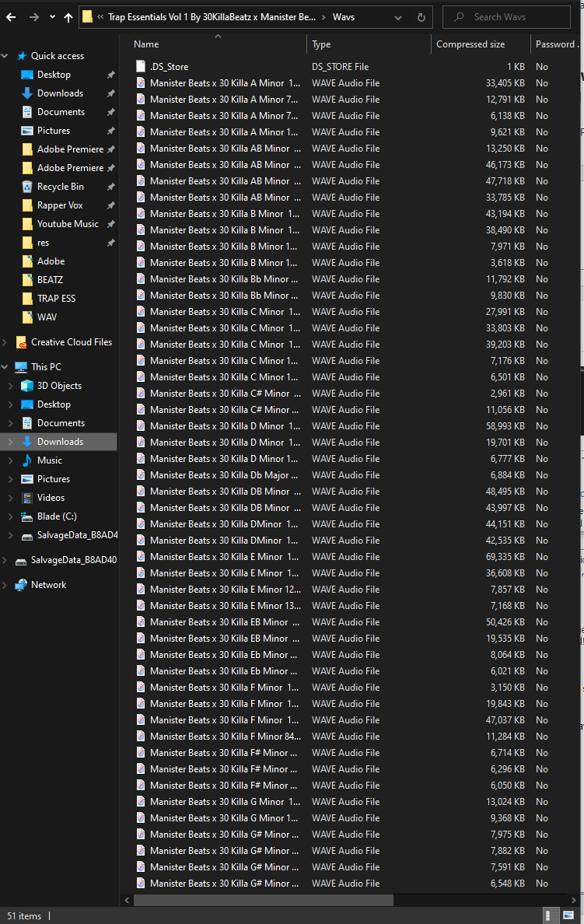
Task: Open address bar previous locations dropdown
Action: pyautogui.click(x=397, y=16)
